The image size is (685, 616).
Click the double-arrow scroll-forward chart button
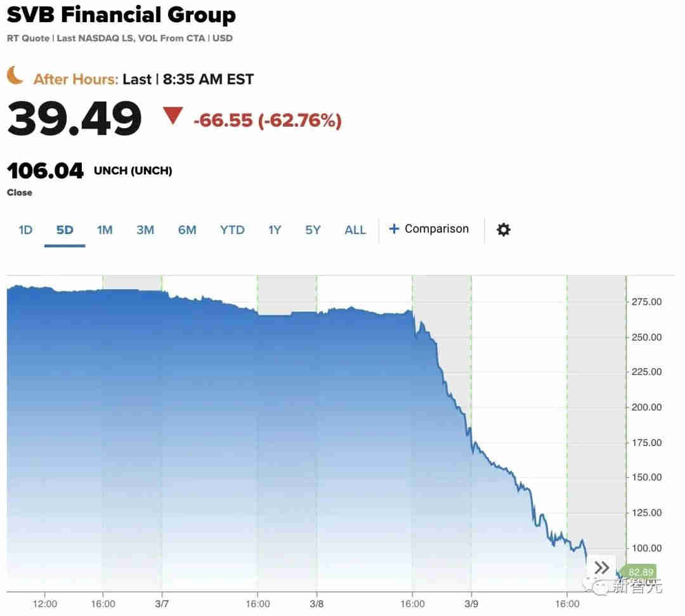tap(601, 567)
